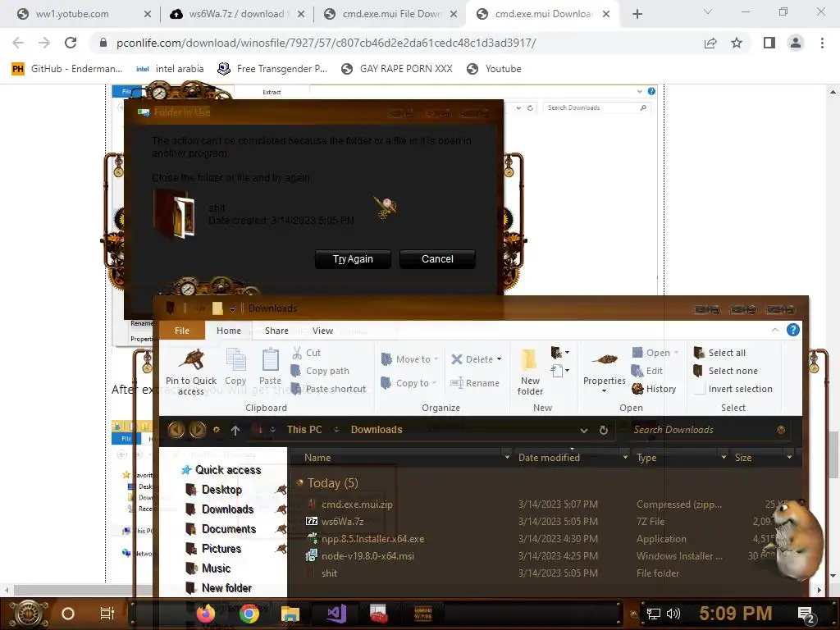
Task: Select node-v19.8.0-x64.msi file
Action: tap(367, 556)
